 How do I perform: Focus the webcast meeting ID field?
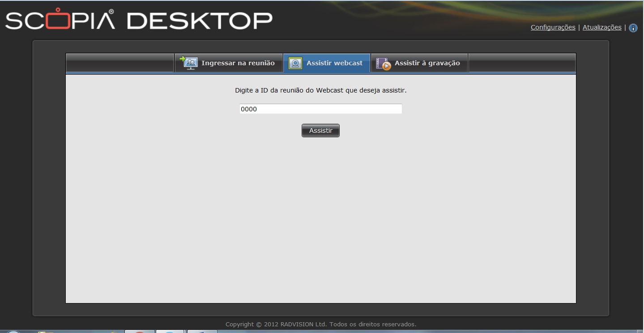[320, 109]
